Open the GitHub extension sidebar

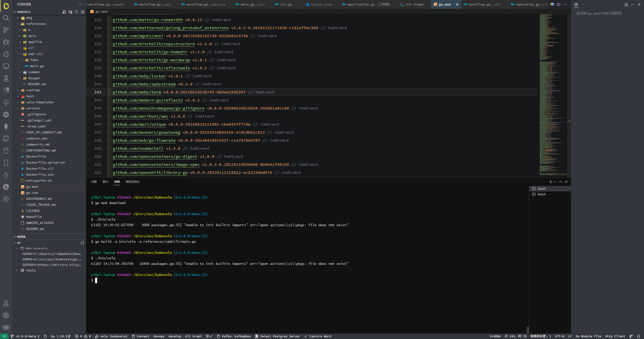tap(6, 138)
